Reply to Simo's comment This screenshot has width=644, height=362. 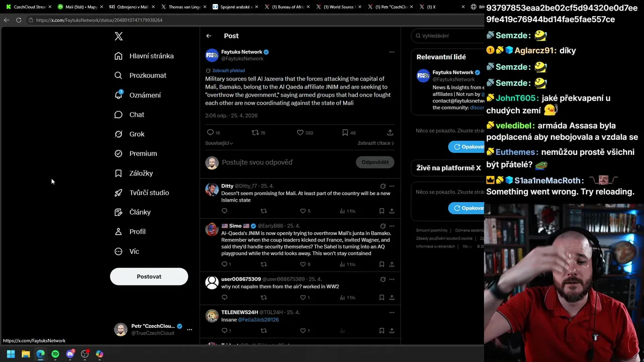(224, 264)
